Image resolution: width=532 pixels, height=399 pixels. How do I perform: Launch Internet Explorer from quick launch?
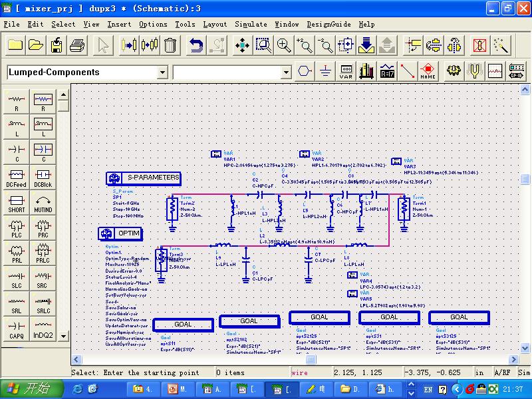pyautogui.click(x=78, y=389)
